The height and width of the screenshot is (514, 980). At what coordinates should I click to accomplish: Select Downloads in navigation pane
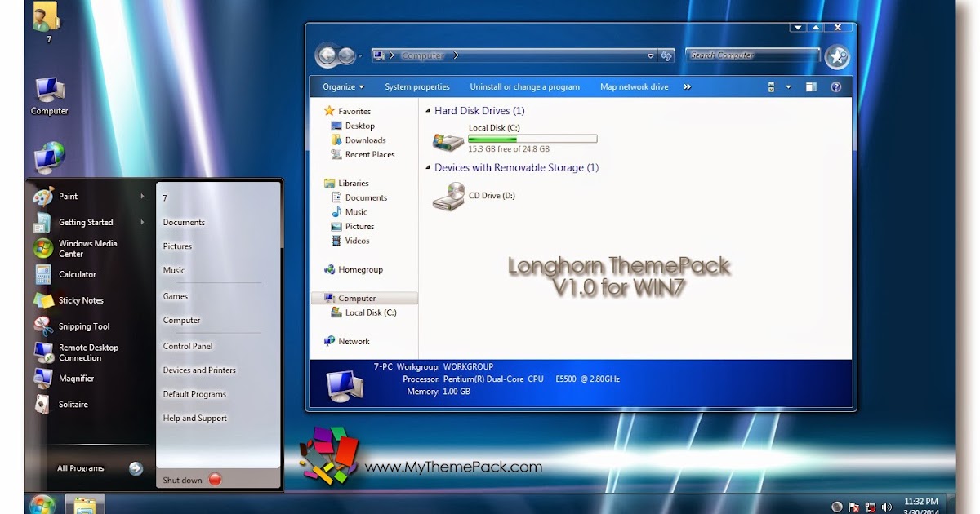coord(358,140)
